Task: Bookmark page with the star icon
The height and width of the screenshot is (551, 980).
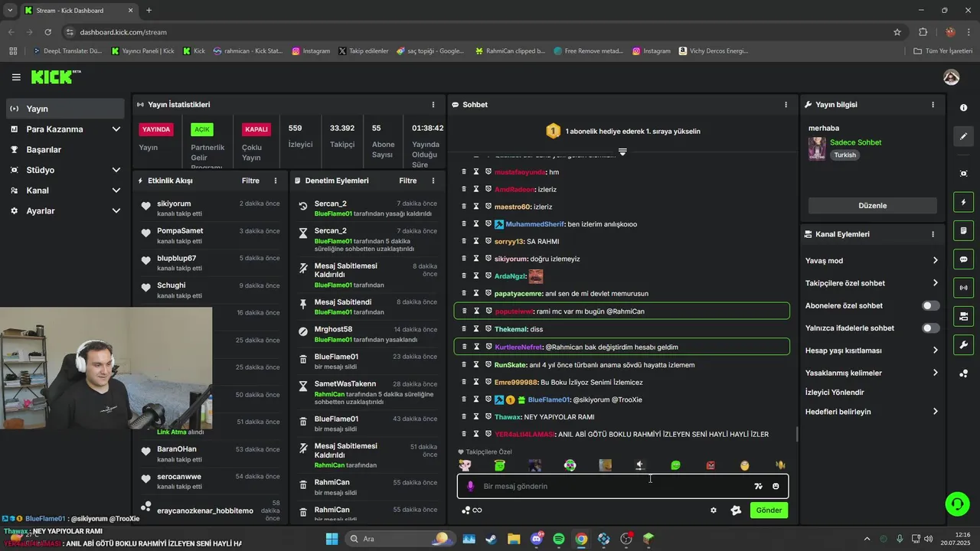Action: [x=897, y=32]
